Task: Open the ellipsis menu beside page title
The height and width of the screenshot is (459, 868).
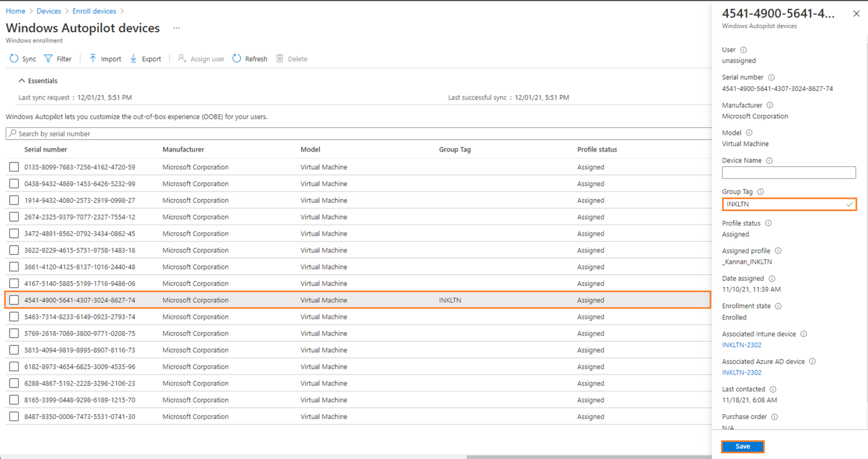Action: point(176,28)
